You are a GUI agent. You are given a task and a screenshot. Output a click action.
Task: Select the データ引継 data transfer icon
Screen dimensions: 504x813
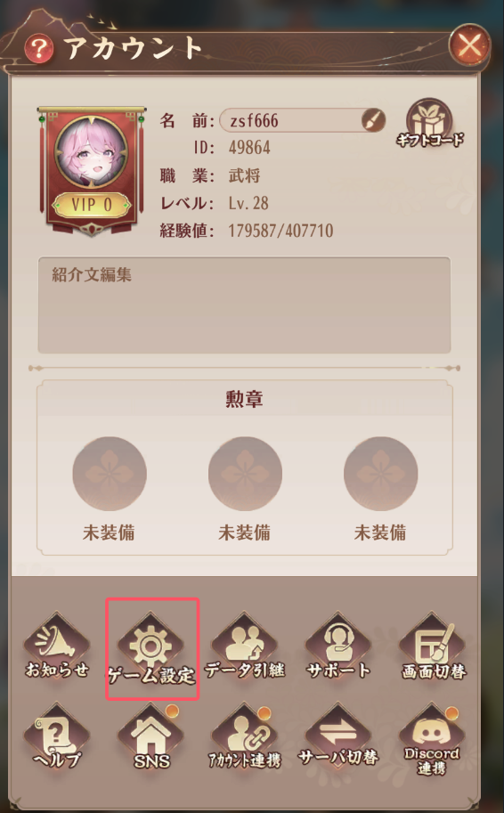245,646
